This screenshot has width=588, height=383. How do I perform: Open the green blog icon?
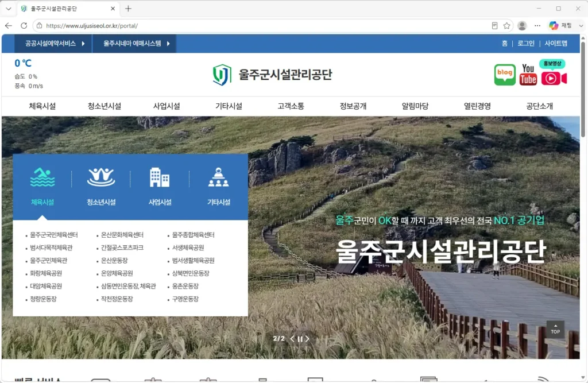coord(505,75)
